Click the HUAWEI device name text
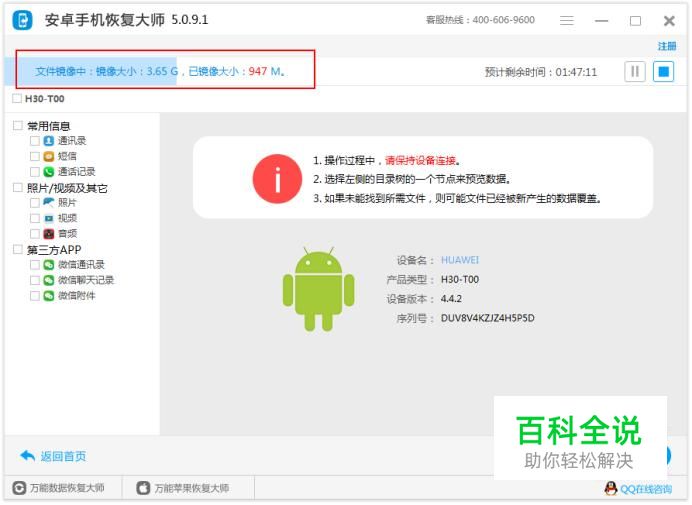This screenshot has height=505, width=692. click(460, 260)
